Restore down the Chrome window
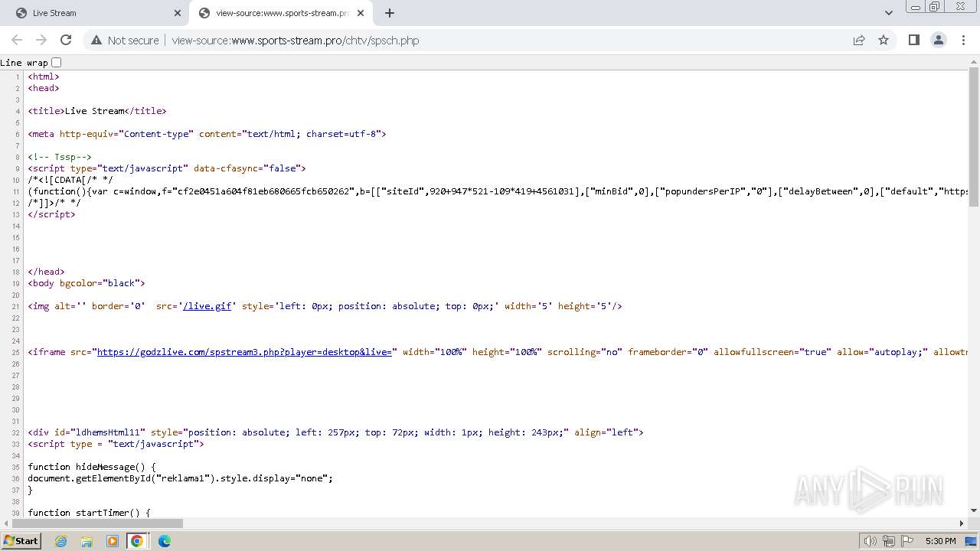980x551 pixels. point(935,7)
